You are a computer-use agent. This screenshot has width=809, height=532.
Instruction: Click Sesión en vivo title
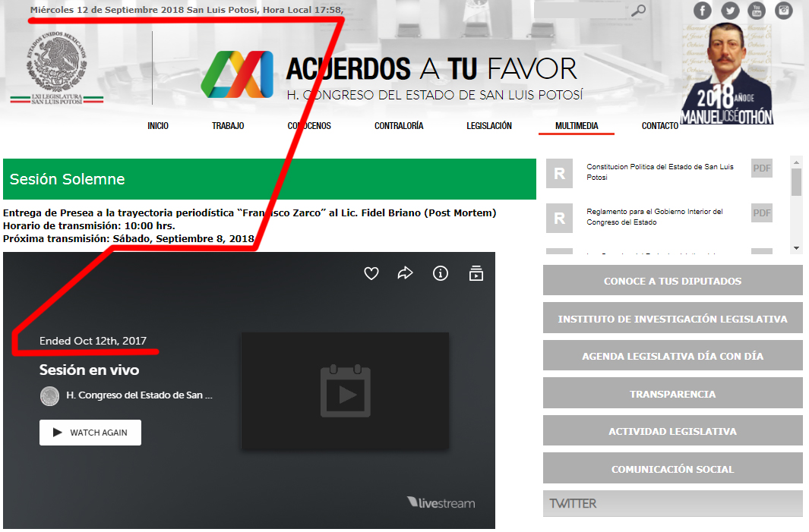pyautogui.click(x=90, y=370)
